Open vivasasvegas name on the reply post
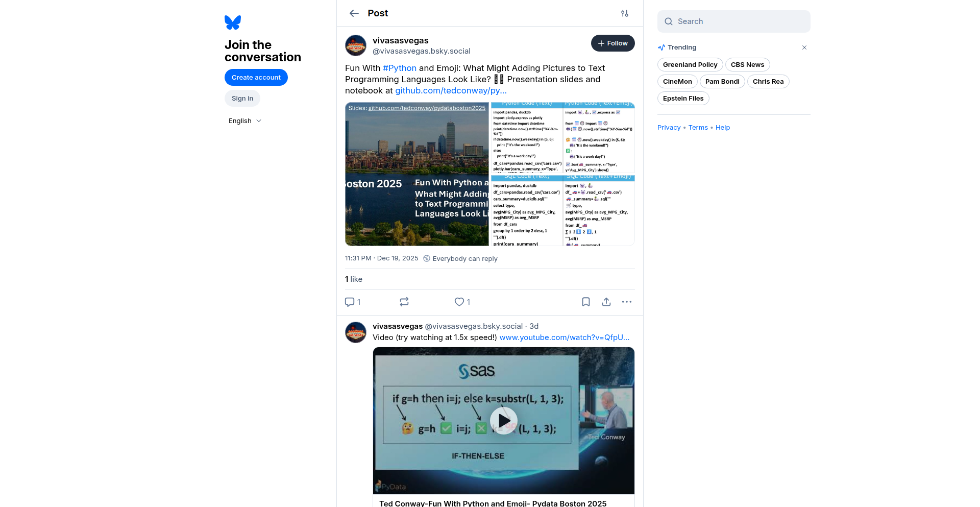Image resolution: width=980 pixels, height=507 pixels. (x=398, y=326)
